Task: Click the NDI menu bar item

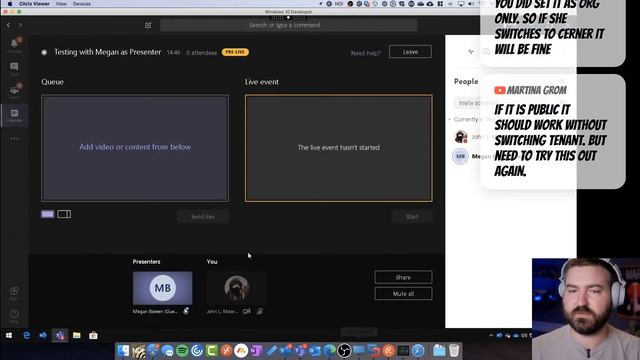Action: point(339,4)
